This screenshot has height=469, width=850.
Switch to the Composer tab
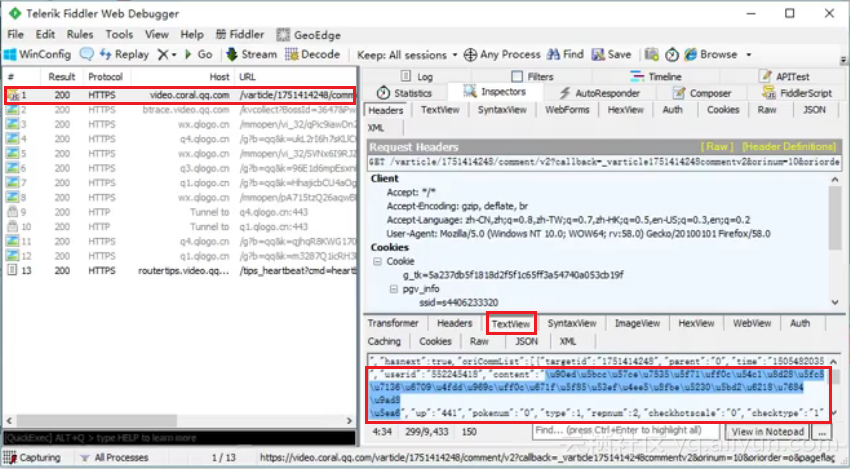tap(701, 93)
